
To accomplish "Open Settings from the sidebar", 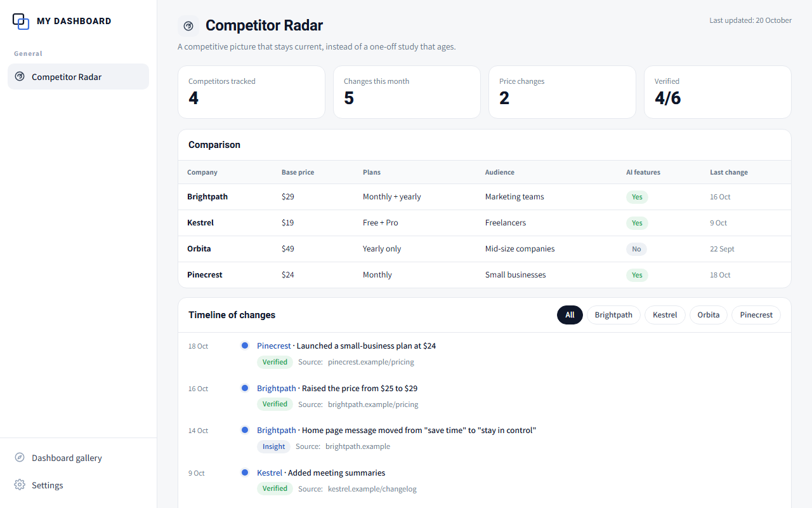I will 78,485.
